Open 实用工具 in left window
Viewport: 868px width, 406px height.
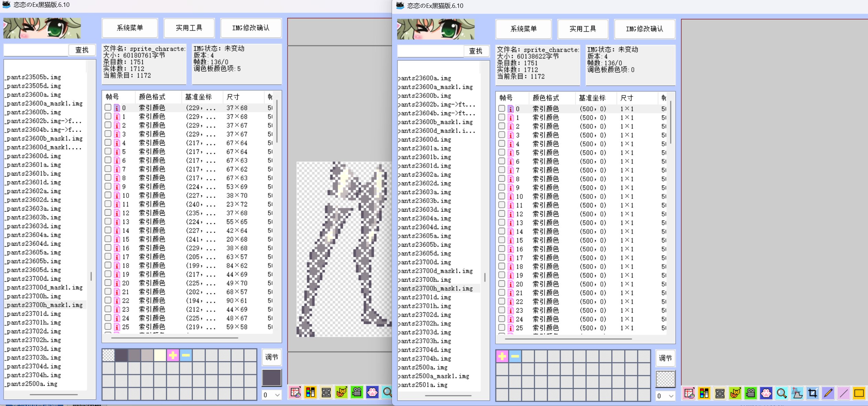(189, 28)
